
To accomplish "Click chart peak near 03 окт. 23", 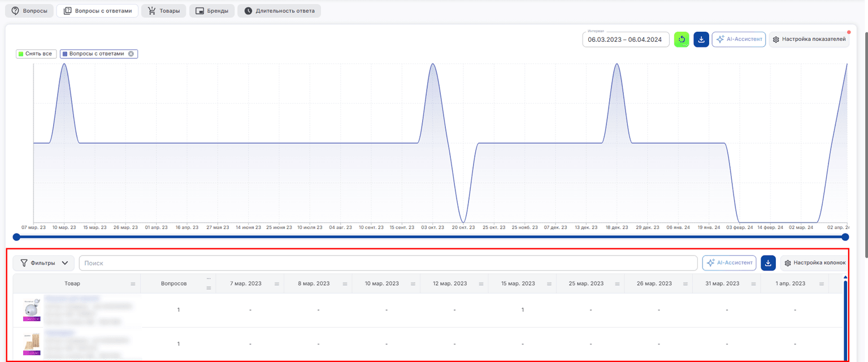I will coord(433,64).
